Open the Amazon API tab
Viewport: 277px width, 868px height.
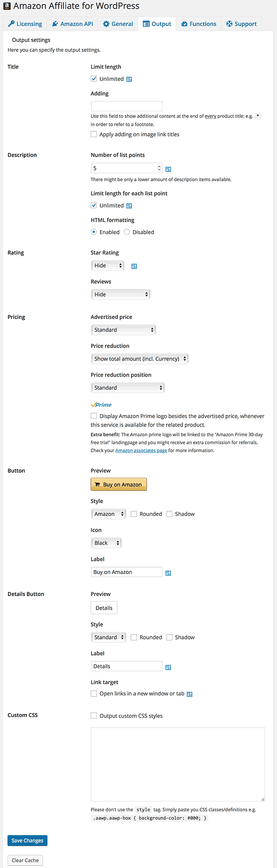point(73,24)
